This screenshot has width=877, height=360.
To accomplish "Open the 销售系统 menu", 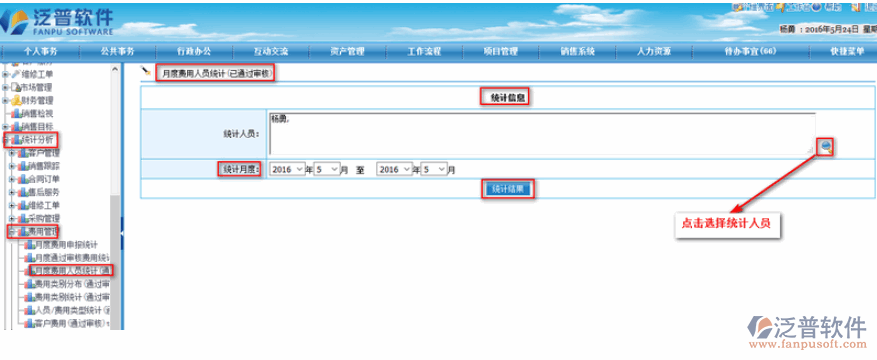I will pos(577,51).
